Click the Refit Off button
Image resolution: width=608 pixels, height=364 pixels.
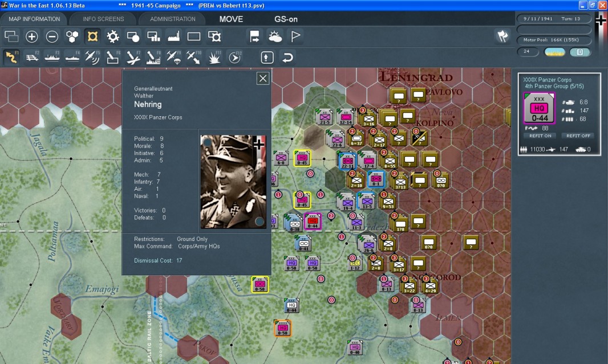coord(577,136)
